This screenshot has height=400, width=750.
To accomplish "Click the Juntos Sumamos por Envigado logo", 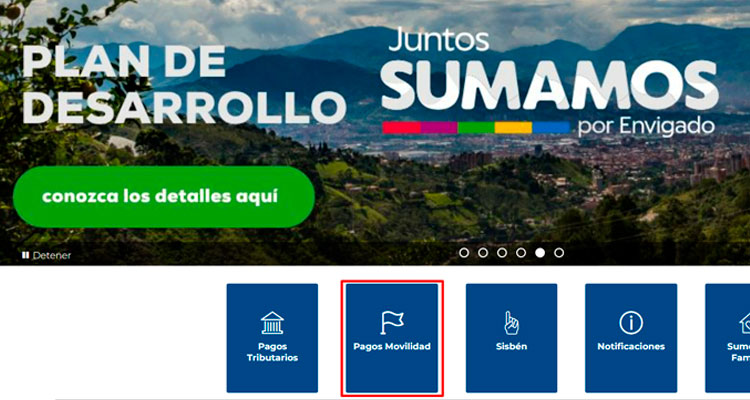I will 550,83.
